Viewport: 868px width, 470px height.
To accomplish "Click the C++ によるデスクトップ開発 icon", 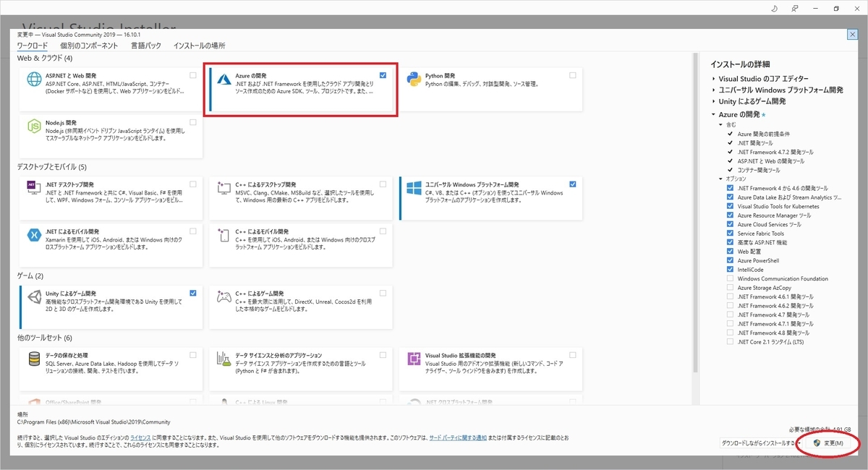I will point(224,188).
